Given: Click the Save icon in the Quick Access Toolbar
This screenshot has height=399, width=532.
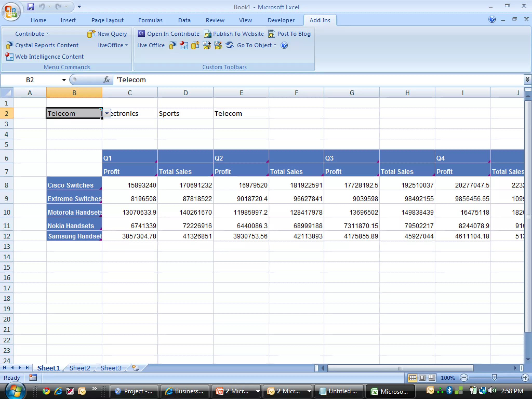Looking at the screenshot, I should 31,7.
